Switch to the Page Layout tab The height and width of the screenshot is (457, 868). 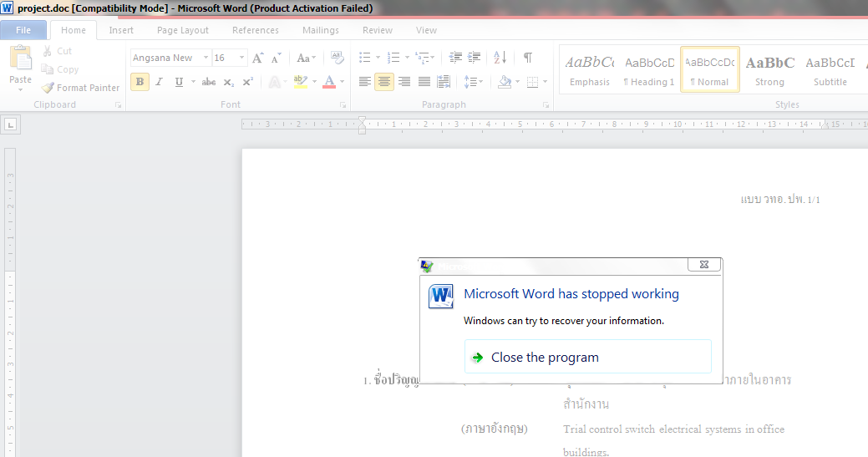click(183, 30)
